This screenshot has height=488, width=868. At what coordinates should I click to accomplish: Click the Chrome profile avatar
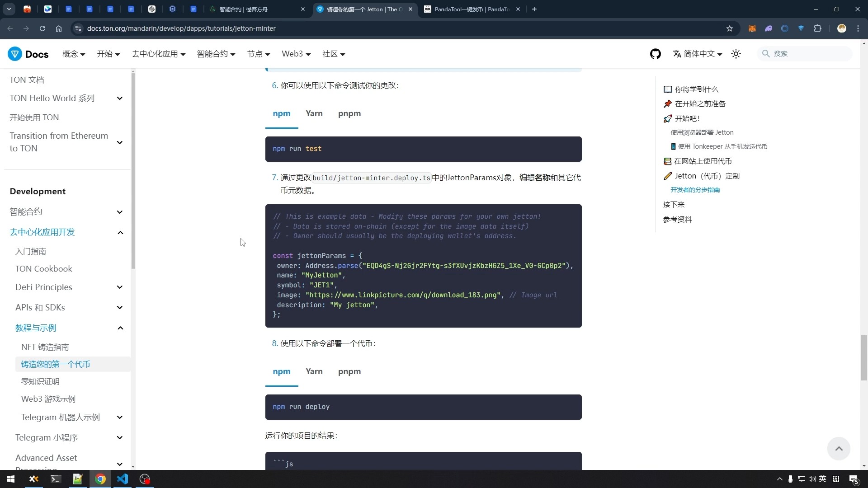tap(842, 28)
